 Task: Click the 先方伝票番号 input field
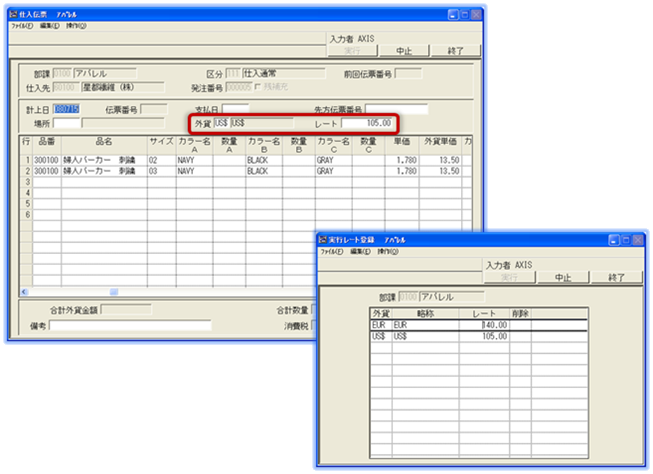(x=396, y=109)
